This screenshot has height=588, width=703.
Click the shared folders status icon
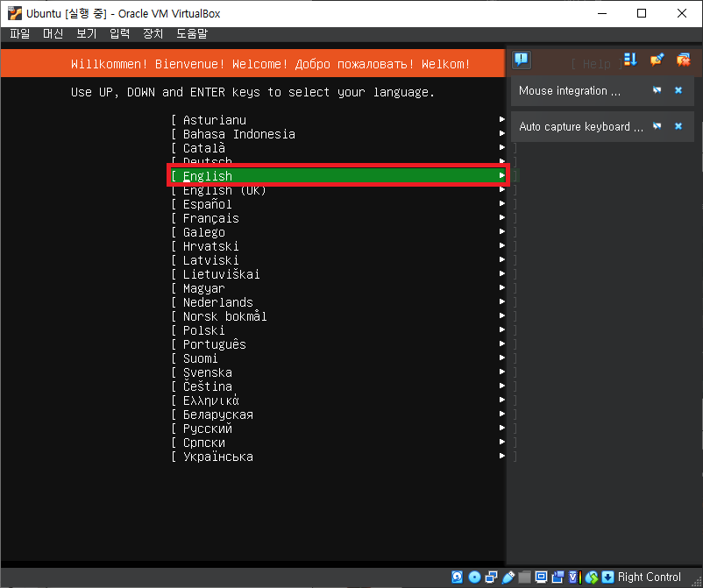click(x=524, y=577)
